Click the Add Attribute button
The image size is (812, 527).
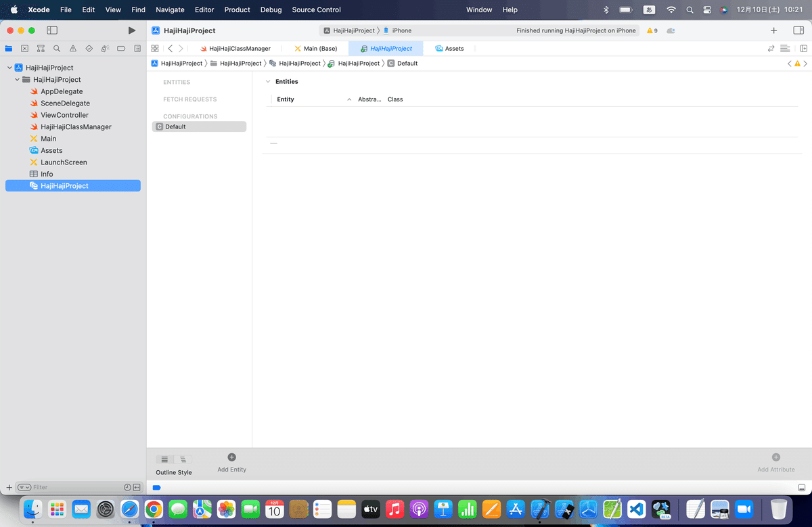776,463
